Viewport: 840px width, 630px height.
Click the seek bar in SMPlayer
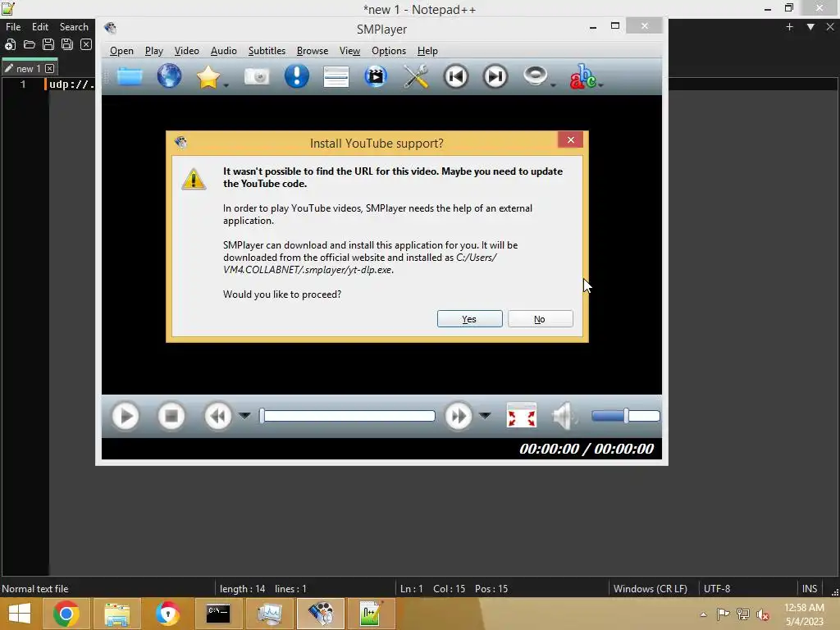coord(347,416)
